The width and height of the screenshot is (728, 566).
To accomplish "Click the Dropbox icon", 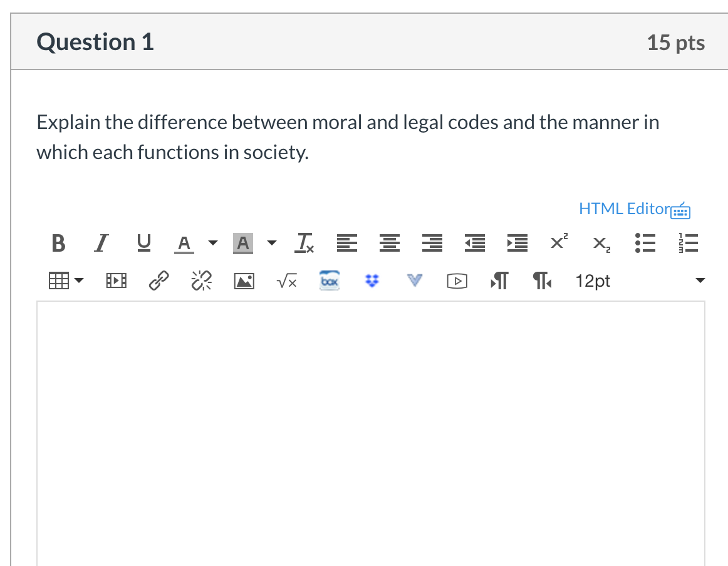I will tap(372, 282).
